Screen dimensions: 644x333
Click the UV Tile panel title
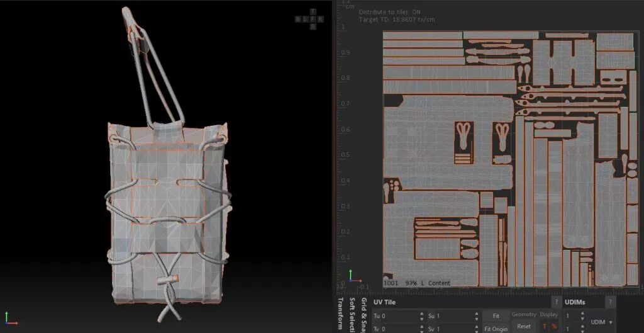pos(384,302)
